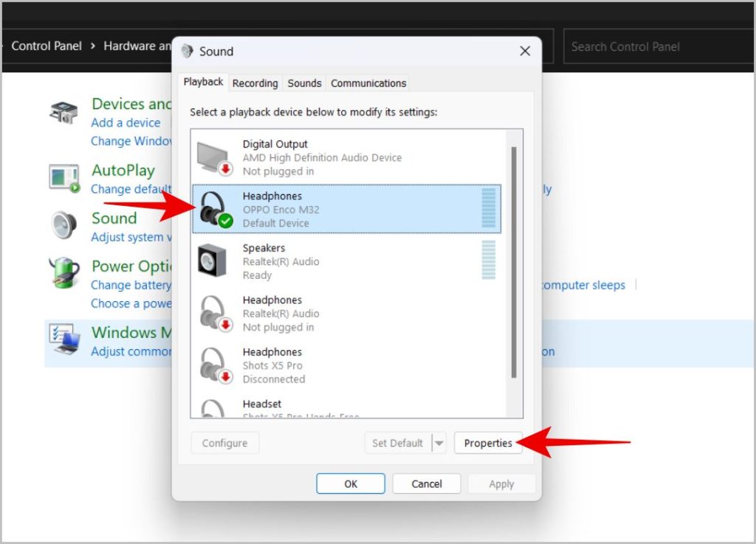The image size is (756, 544).
Task: Click Adjust commonly used mobility settings link
Action: pyautogui.click(x=131, y=351)
